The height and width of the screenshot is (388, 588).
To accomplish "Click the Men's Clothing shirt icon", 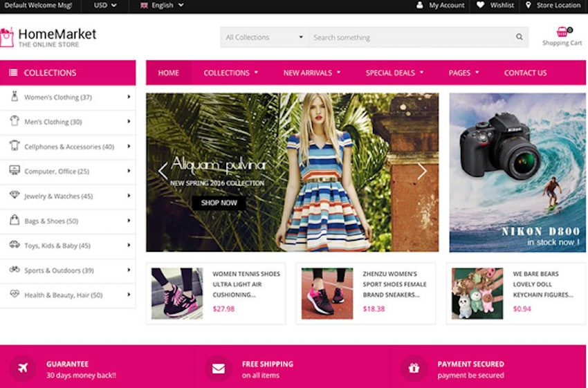I will [x=15, y=121].
